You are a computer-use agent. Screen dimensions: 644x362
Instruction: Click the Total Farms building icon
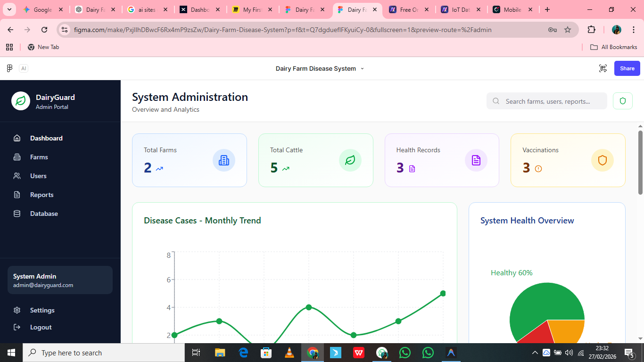[224, 160]
